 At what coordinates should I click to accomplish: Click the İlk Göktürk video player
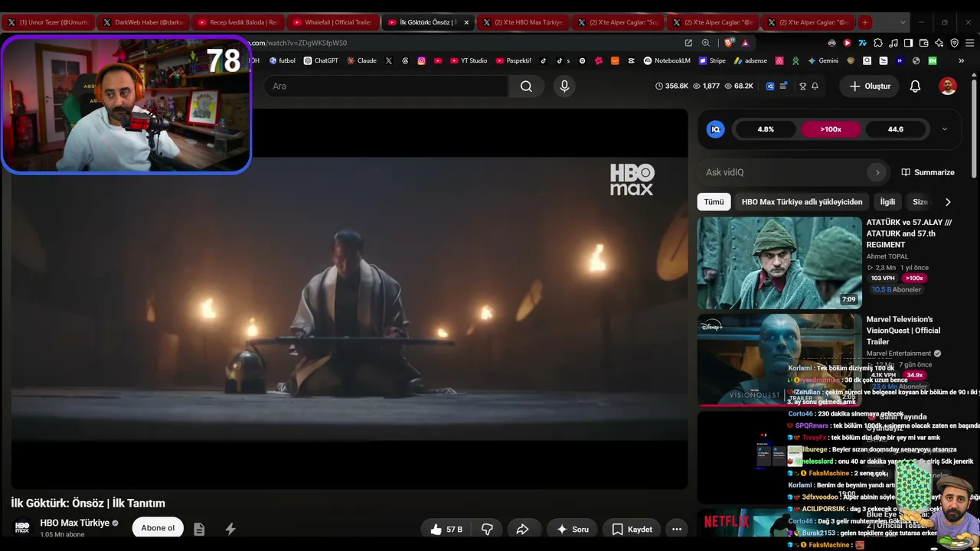[x=349, y=298]
